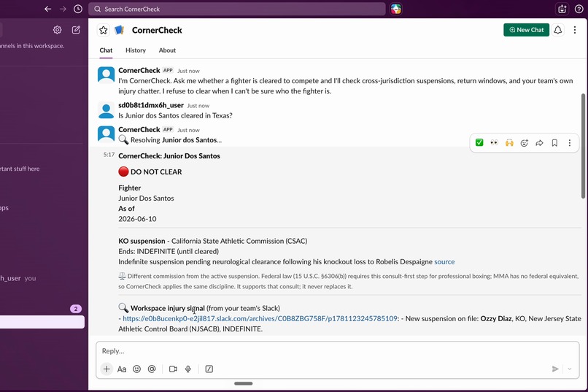588x392 pixels.
Task: Open the header more options menu
Action: pyautogui.click(x=574, y=30)
